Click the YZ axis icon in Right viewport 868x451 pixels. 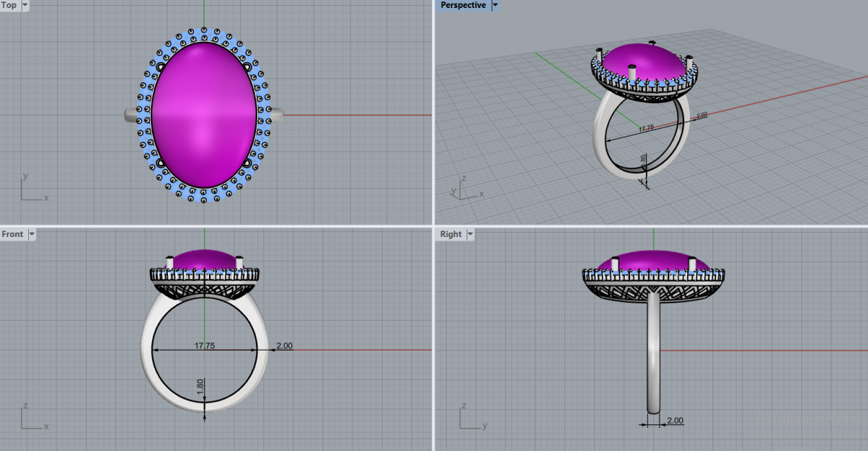click(469, 417)
